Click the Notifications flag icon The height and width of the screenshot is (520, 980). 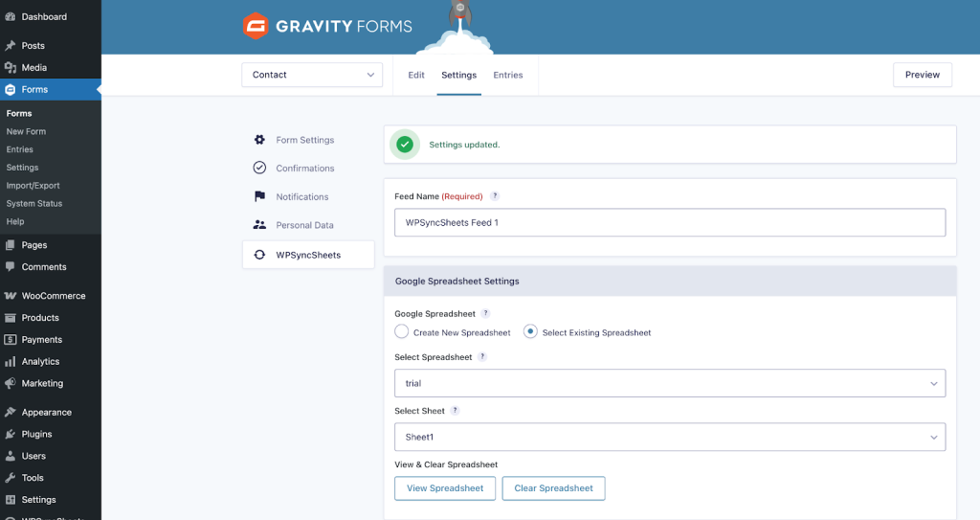pyautogui.click(x=259, y=196)
